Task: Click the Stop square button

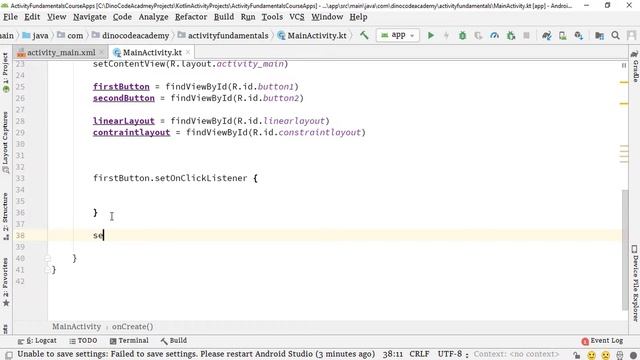Action: [x=527, y=36]
